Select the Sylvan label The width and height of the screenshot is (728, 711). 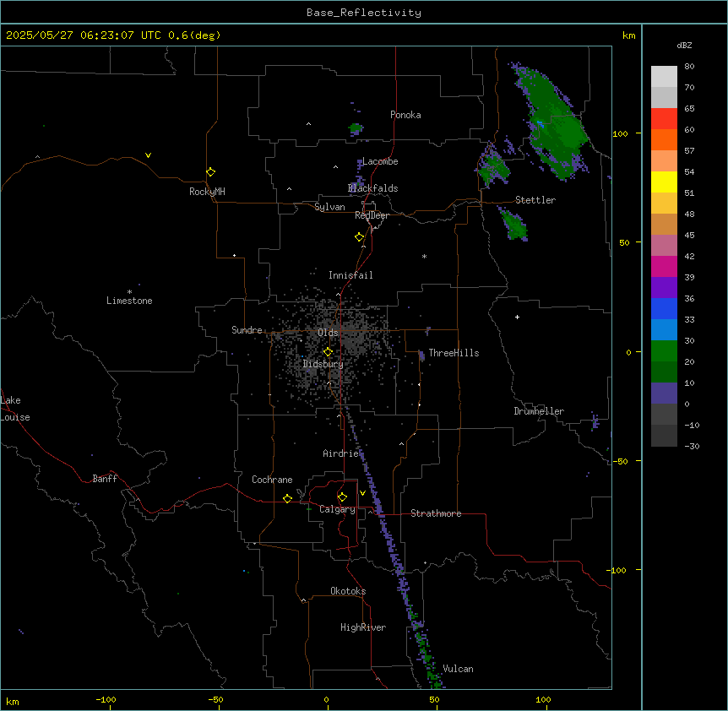pos(329,207)
